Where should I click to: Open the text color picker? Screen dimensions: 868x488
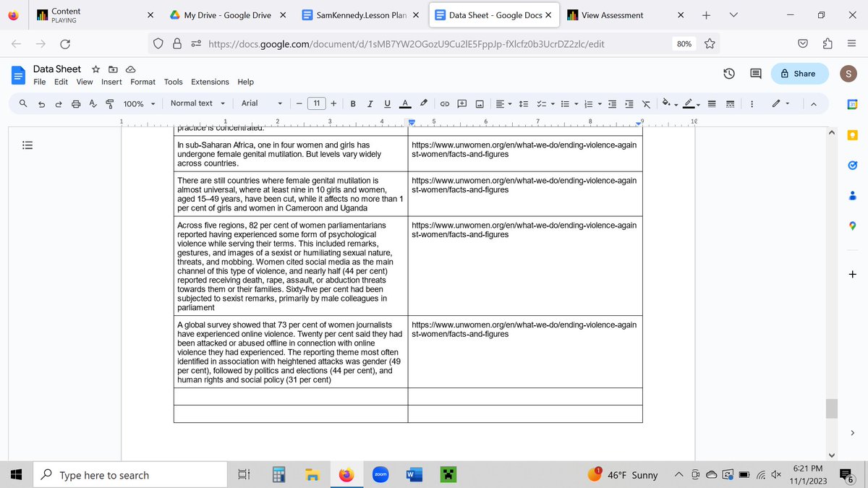click(x=405, y=103)
